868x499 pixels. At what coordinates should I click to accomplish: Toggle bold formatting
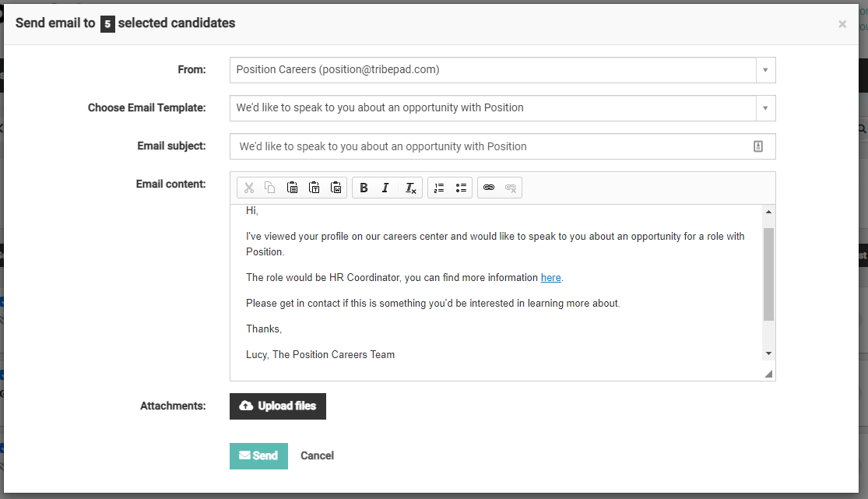(364, 188)
